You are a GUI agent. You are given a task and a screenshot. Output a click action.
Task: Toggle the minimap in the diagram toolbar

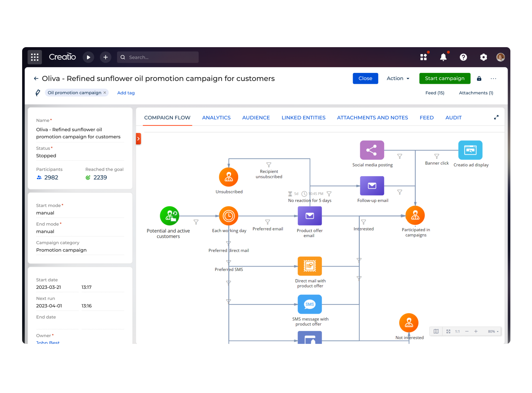pyautogui.click(x=436, y=331)
